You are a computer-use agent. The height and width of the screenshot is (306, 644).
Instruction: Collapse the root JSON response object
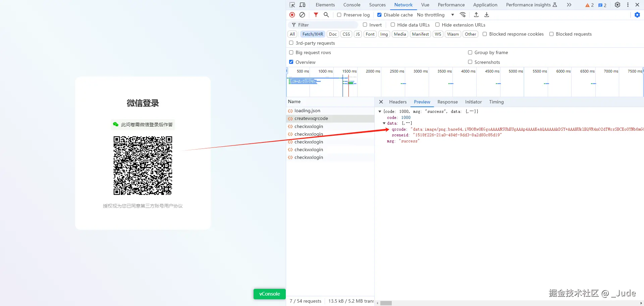(x=380, y=112)
